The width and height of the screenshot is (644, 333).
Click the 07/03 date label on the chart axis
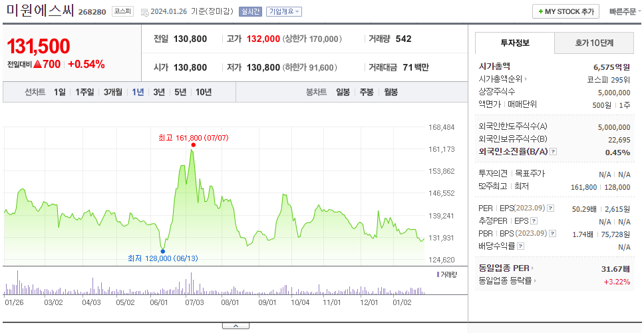point(194,302)
